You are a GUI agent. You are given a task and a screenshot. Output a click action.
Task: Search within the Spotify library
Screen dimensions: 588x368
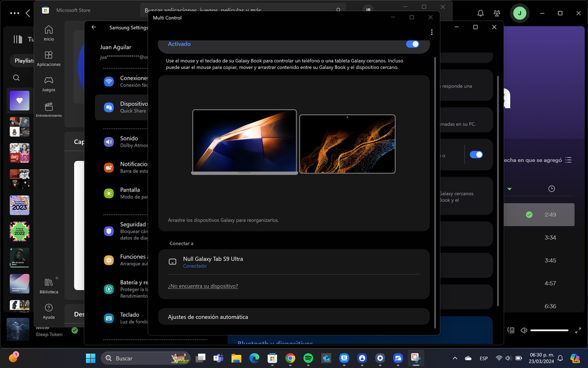[x=16, y=78]
